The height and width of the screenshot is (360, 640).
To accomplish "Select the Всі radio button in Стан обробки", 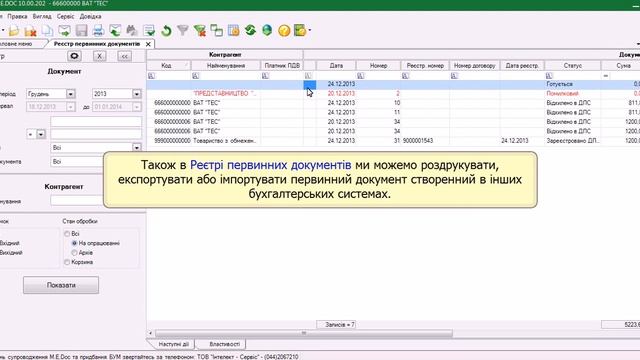I will pyautogui.click(x=67, y=234).
